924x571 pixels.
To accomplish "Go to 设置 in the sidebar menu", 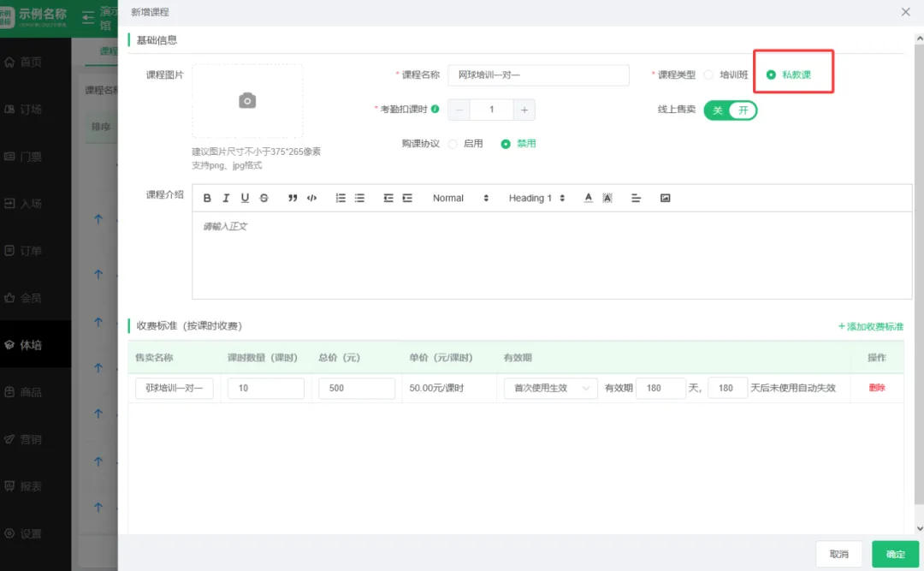I will tap(31, 533).
